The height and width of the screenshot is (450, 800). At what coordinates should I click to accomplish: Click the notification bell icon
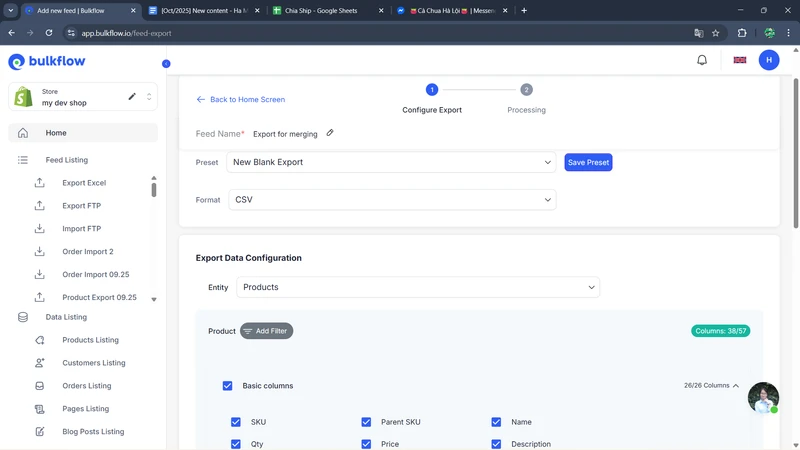pos(702,60)
